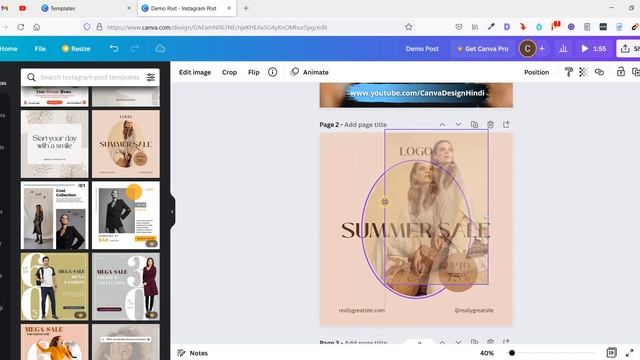640x360 pixels.
Task: Move Page 2 down
Action: click(x=458, y=124)
